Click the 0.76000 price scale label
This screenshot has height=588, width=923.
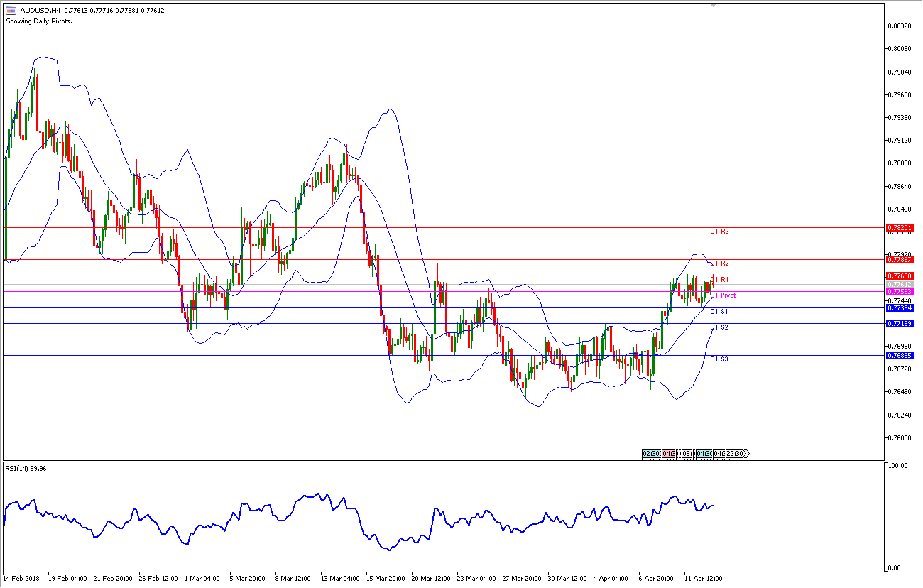[900, 437]
